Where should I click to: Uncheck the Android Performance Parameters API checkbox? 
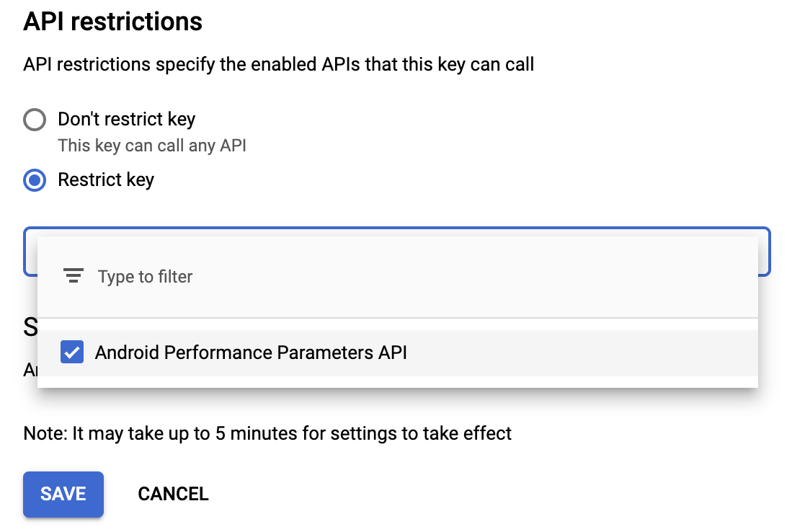pyautogui.click(x=72, y=353)
